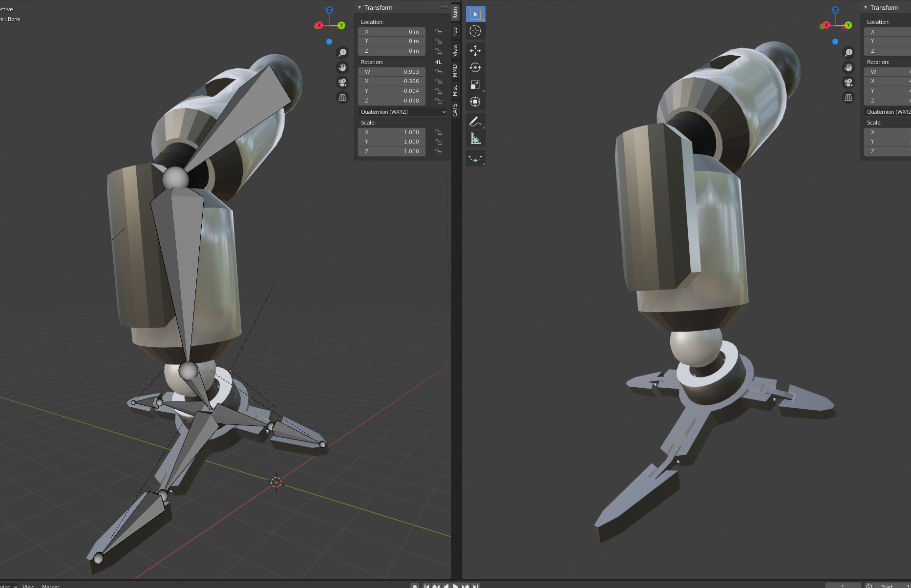Lock Location Z in left Transform panel

439,51
